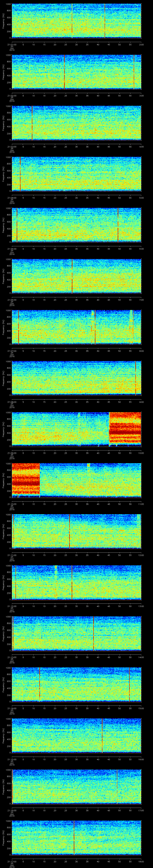
Task: Select the transient near 4 s in 21:04:00 panel
Action: (20, 174)
